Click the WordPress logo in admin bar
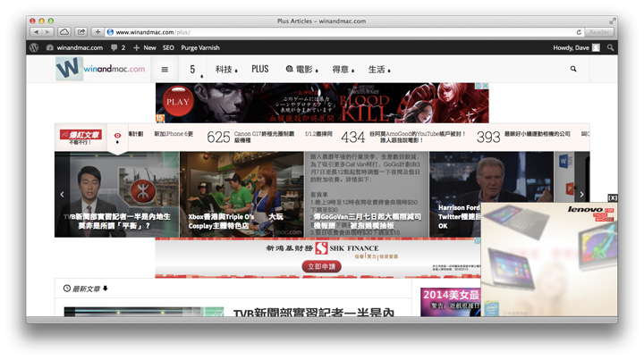Screen dimensions: 644x360 pos(34,47)
